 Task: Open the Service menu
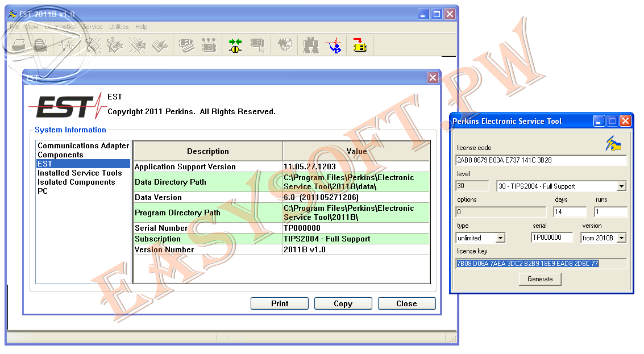coord(93,27)
